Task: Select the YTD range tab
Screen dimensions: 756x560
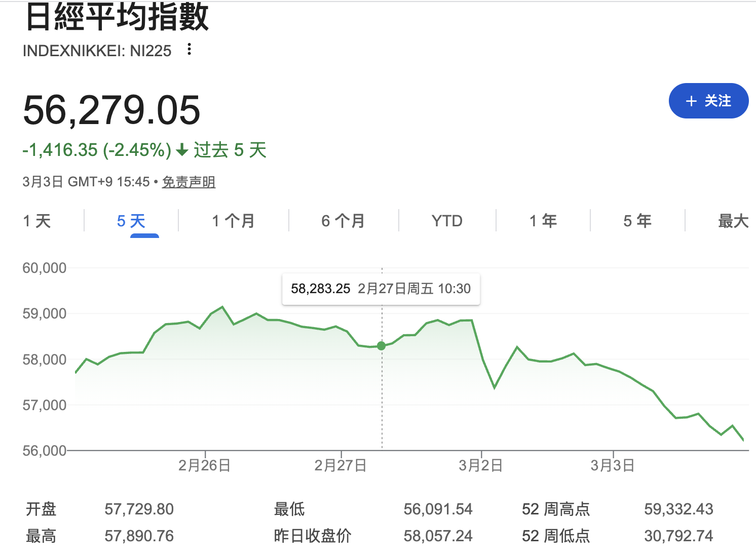Action: 447,221
